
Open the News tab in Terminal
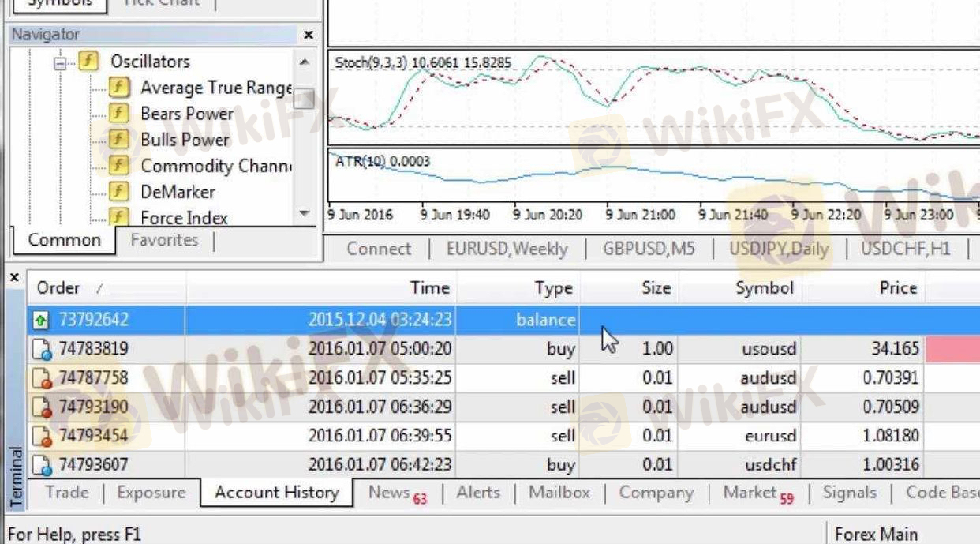point(389,493)
